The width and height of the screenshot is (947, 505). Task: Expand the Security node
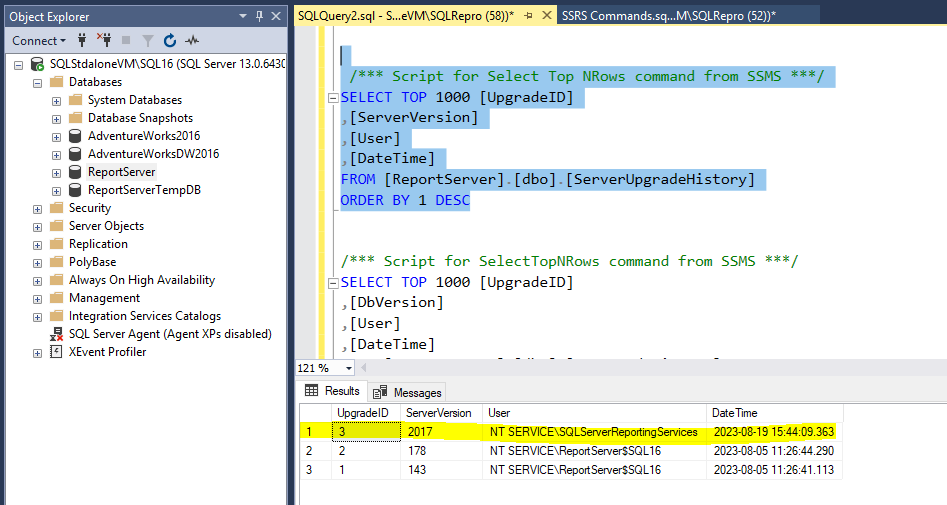point(37,209)
